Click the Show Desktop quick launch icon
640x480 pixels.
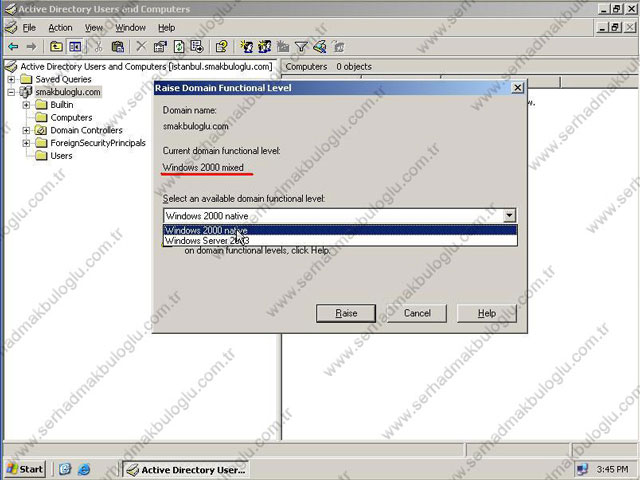click(x=65, y=469)
